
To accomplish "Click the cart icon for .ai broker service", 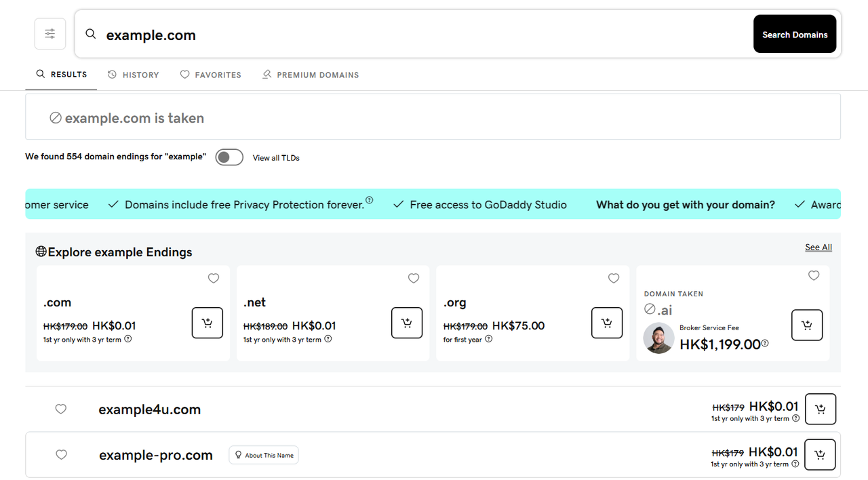I will (807, 325).
